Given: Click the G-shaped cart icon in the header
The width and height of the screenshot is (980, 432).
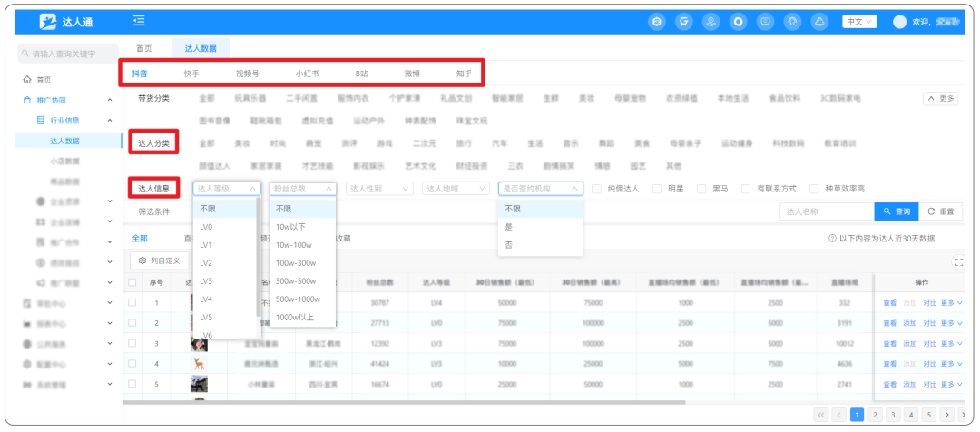Looking at the screenshot, I should [684, 22].
